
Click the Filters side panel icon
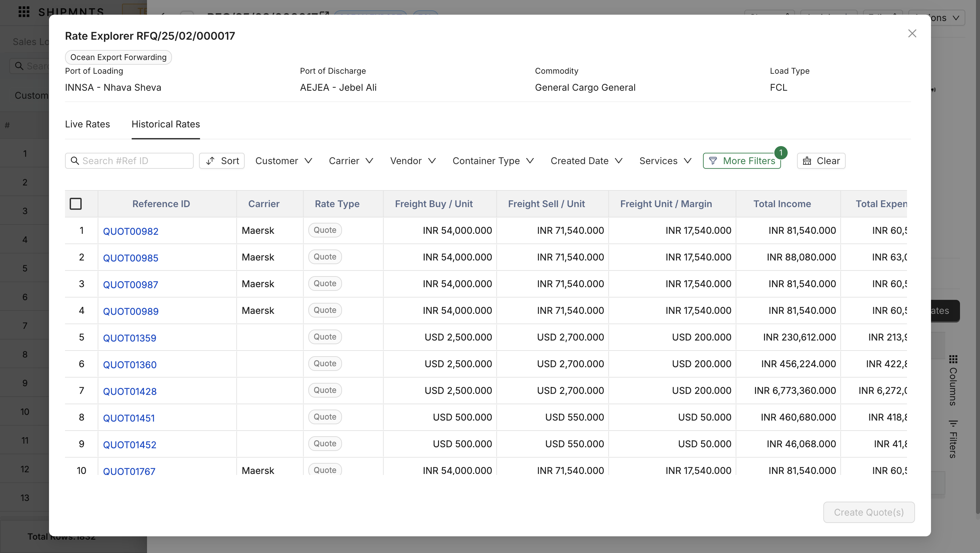coord(953,423)
